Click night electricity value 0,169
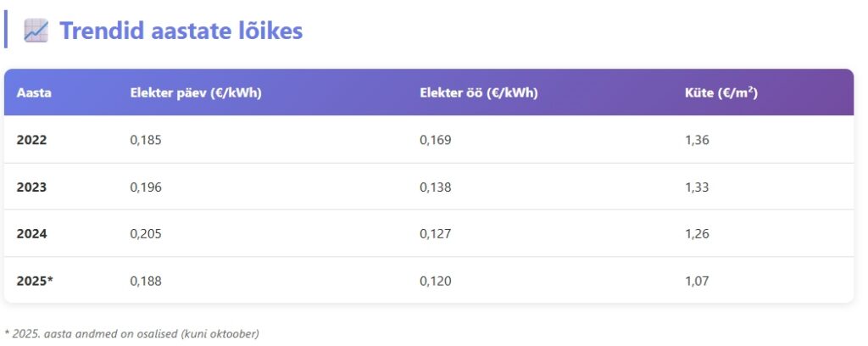The width and height of the screenshot is (868, 346). tap(436, 140)
